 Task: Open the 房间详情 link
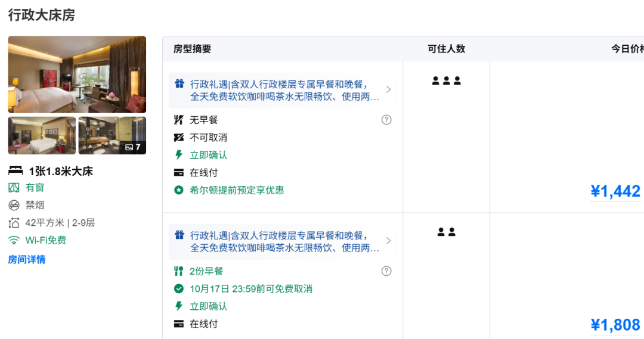point(27,259)
